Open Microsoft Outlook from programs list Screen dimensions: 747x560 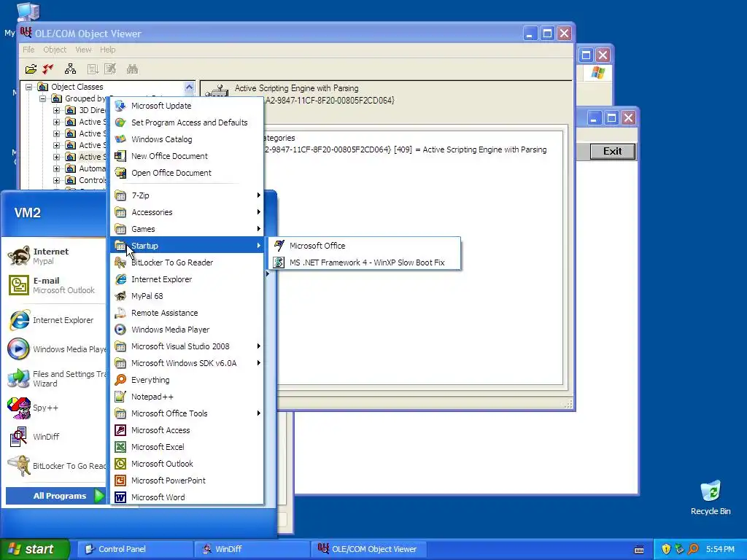(187, 463)
